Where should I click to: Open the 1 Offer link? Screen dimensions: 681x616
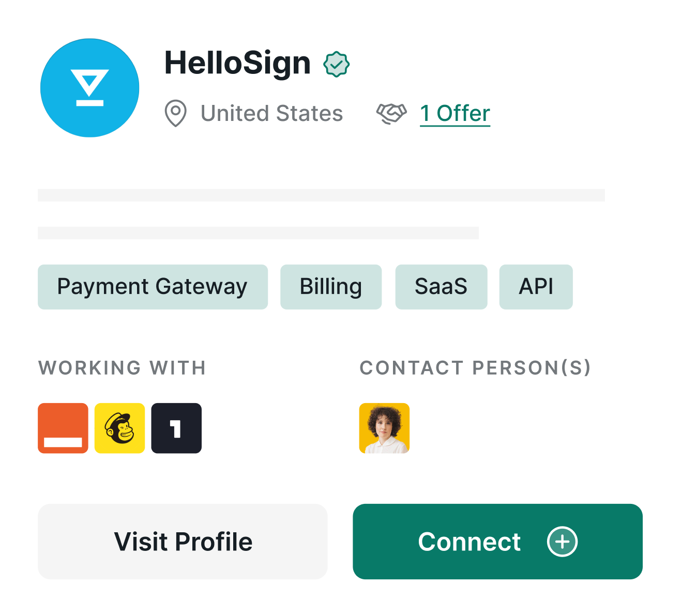[x=455, y=113]
